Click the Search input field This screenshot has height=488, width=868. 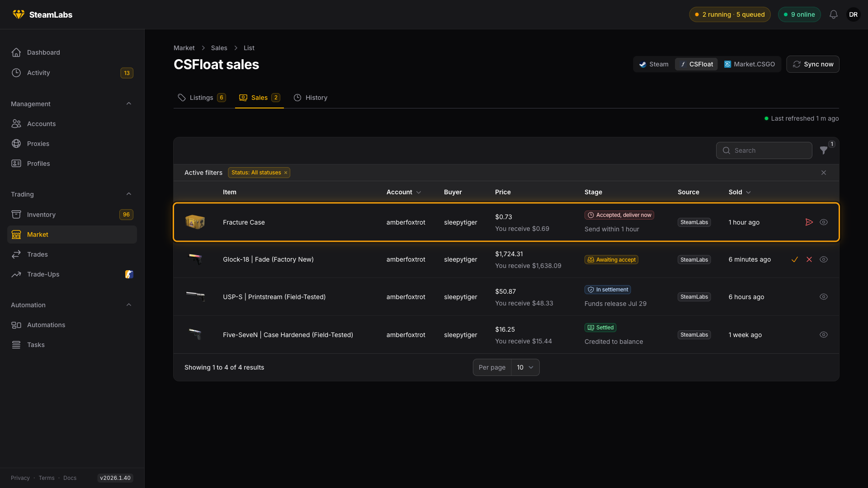click(x=764, y=150)
